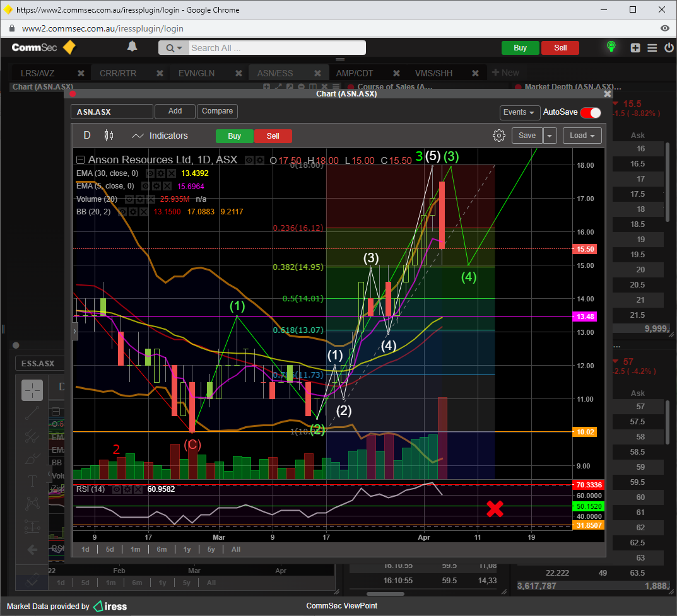
Task: Toggle visibility of RSI (14) indicator
Action: (117, 489)
